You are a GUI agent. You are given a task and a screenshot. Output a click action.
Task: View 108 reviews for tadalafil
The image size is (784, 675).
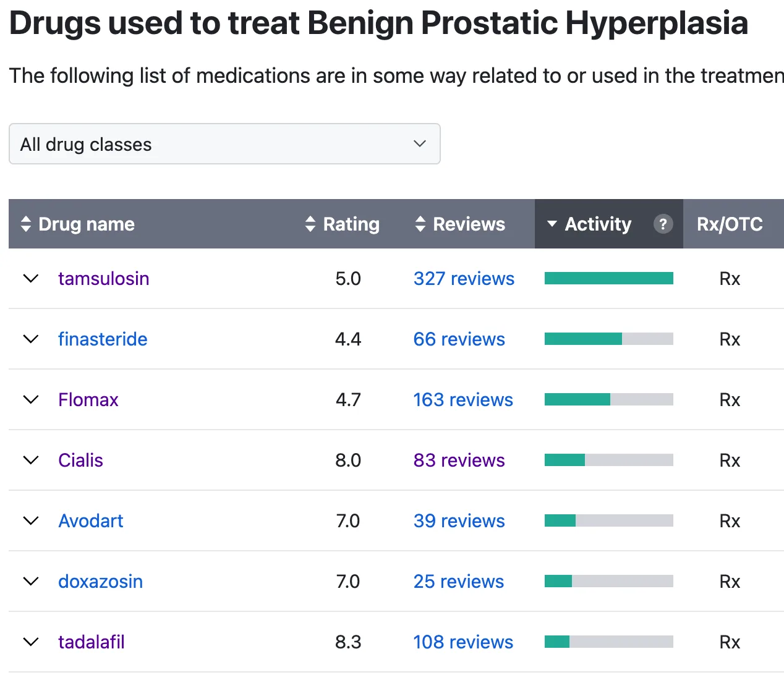[463, 642]
